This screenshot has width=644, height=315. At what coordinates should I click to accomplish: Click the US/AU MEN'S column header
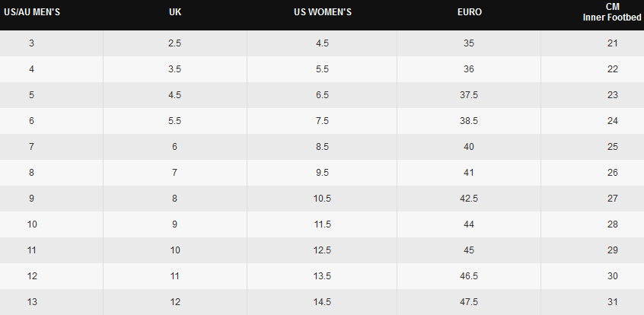(31, 12)
